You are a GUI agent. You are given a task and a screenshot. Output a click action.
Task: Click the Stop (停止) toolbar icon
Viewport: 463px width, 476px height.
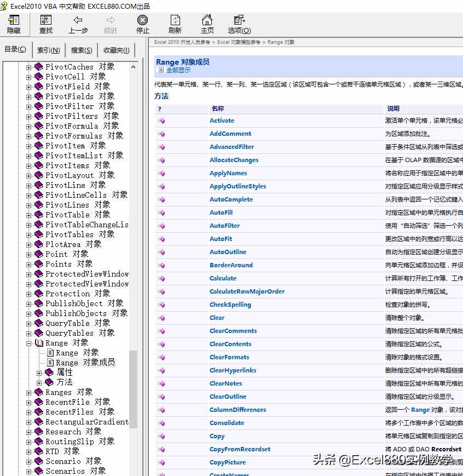pos(142,20)
